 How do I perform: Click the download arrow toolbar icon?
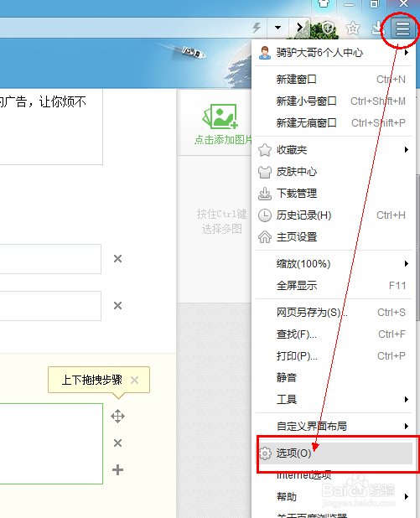pos(376,28)
